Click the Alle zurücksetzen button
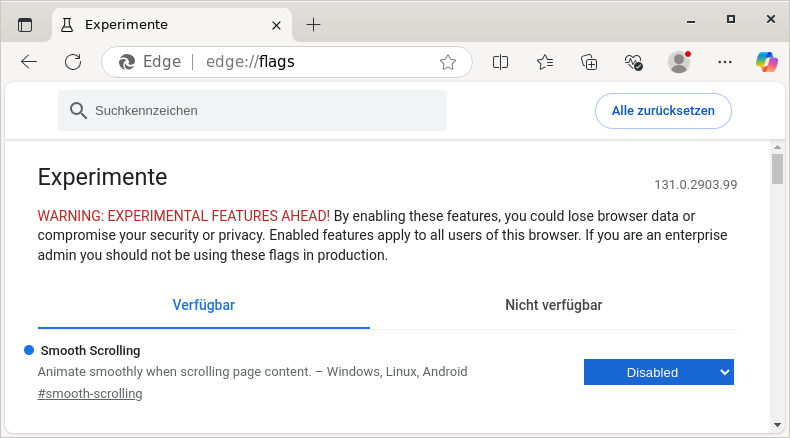This screenshot has width=790, height=438. (663, 111)
